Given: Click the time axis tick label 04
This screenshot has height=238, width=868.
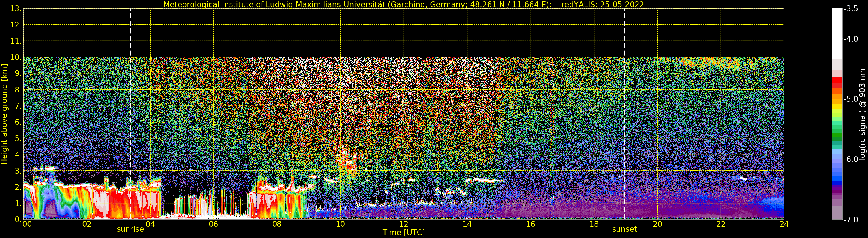Looking at the screenshot, I should click(150, 224).
